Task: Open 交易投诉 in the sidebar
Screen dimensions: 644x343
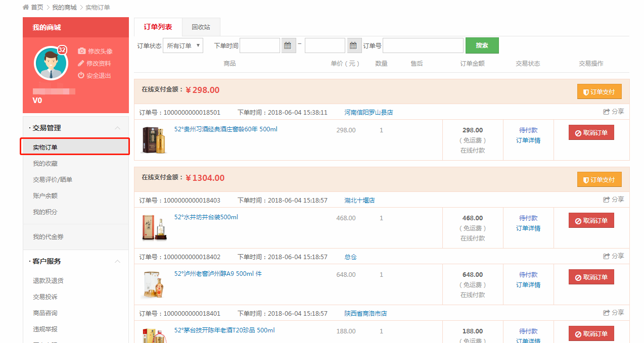Action: pos(45,297)
